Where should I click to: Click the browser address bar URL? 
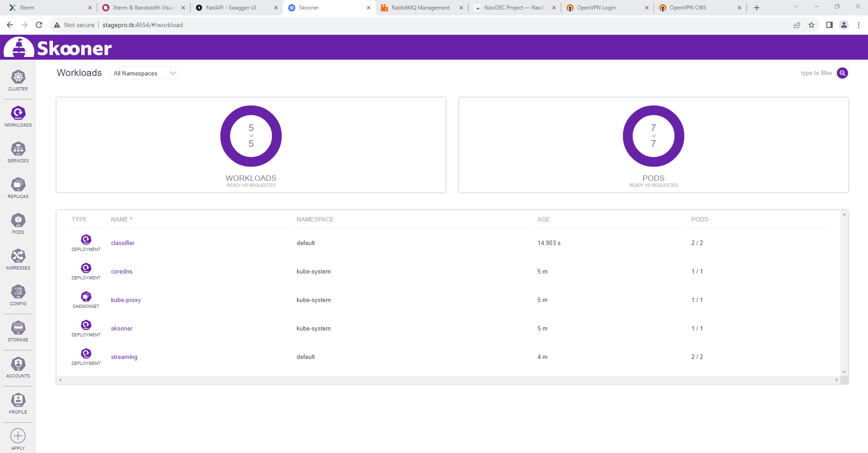pyautogui.click(x=142, y=25)
